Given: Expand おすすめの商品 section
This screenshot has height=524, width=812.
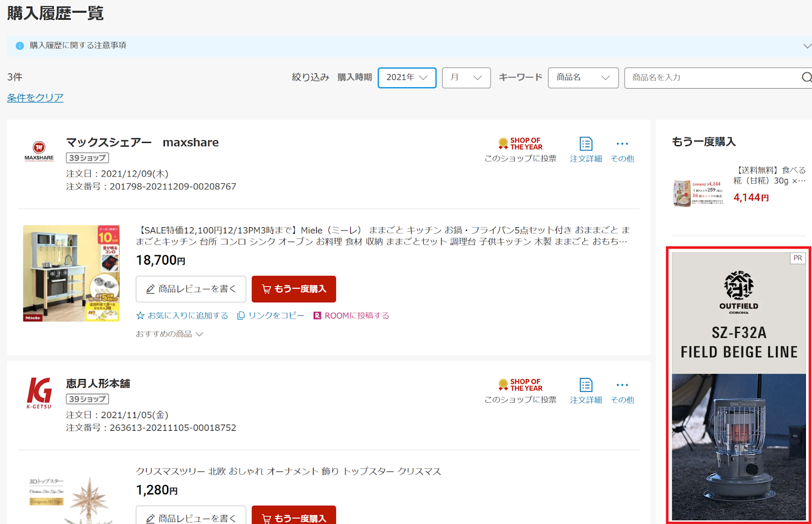Looking at the screenshot, I should point(169,334).
